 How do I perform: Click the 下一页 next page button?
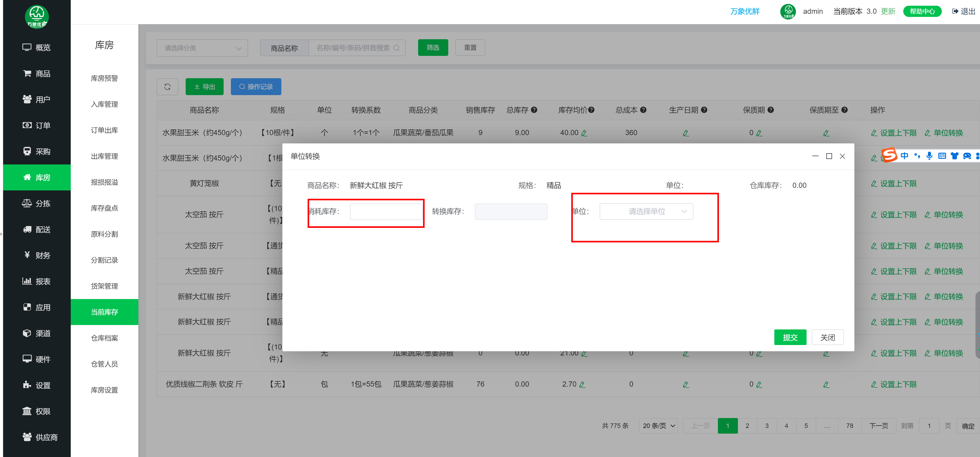878,426
